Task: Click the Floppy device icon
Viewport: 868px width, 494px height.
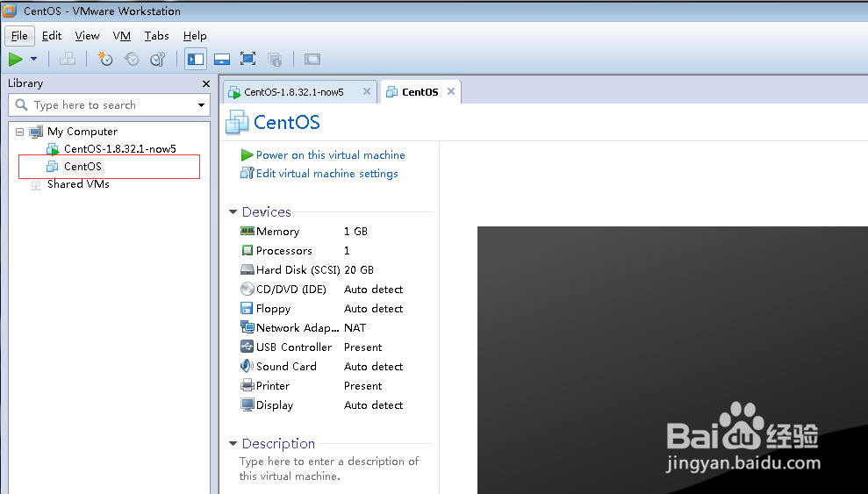Action: 247,308
